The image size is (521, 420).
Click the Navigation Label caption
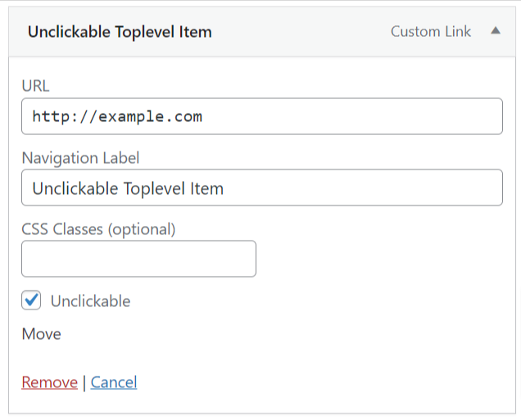pyautogui.click(x=80, y=158)
